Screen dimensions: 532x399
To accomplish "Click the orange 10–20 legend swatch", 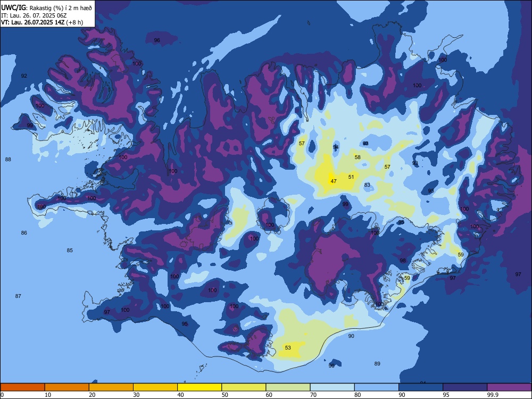I will (67, 387).
